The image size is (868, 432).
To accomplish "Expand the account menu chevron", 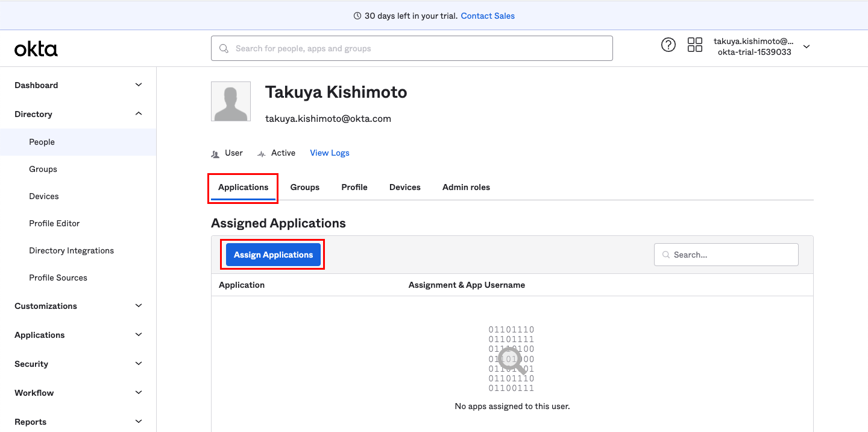I will point(807,47).
